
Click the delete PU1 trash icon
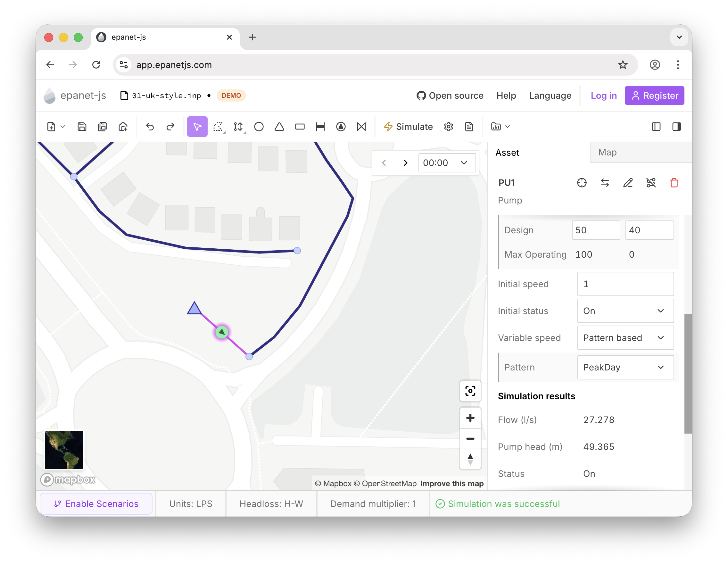point(674,183)
